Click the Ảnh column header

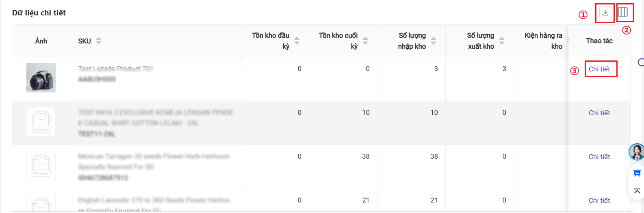pyautogui.click(x=41, y=41)
